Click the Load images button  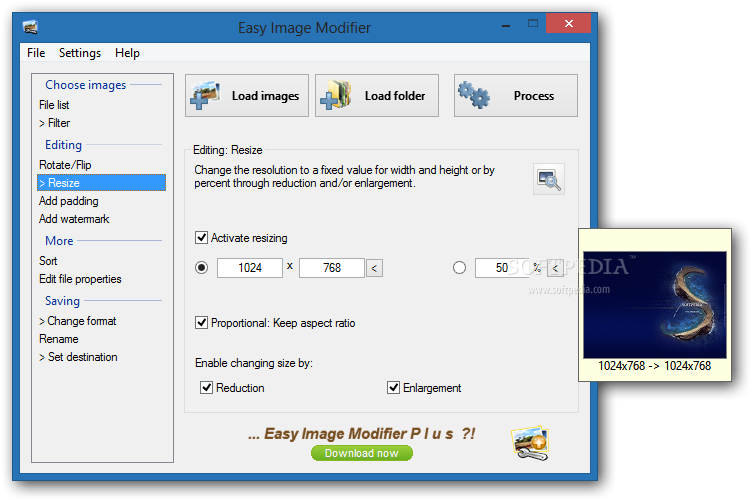pos(247,95)
